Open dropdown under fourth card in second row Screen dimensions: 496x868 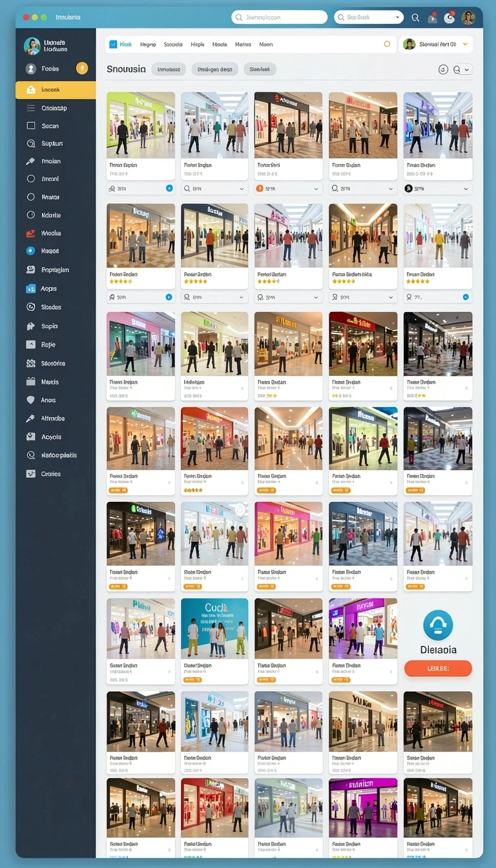[x=363, y=297]
